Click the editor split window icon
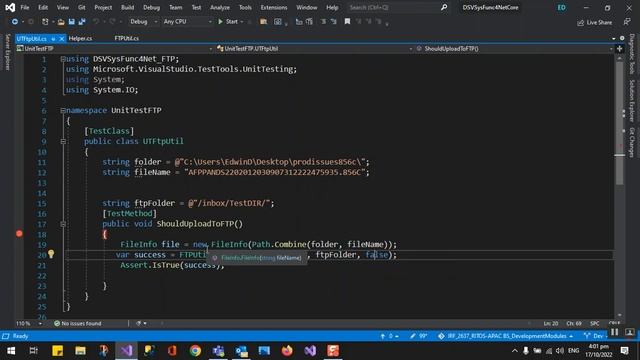This screenshot has width=640, height=360. (619, 49)
